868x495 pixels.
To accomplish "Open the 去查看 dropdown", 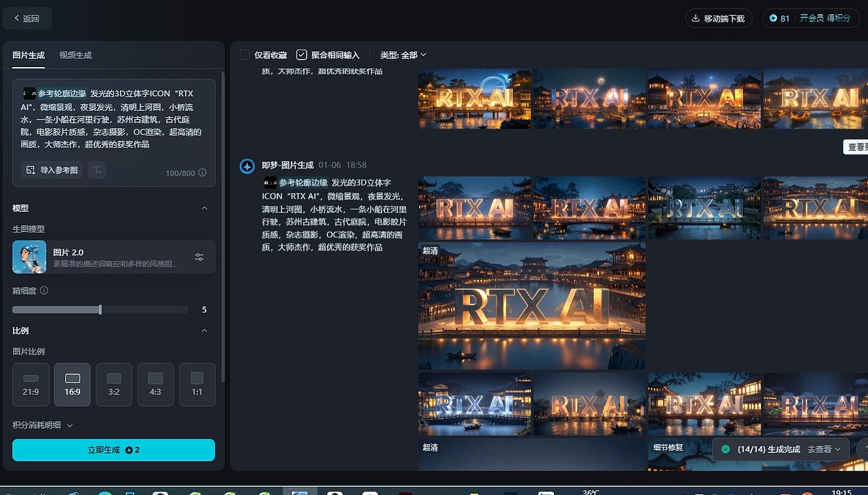I will tap(824, 450).
